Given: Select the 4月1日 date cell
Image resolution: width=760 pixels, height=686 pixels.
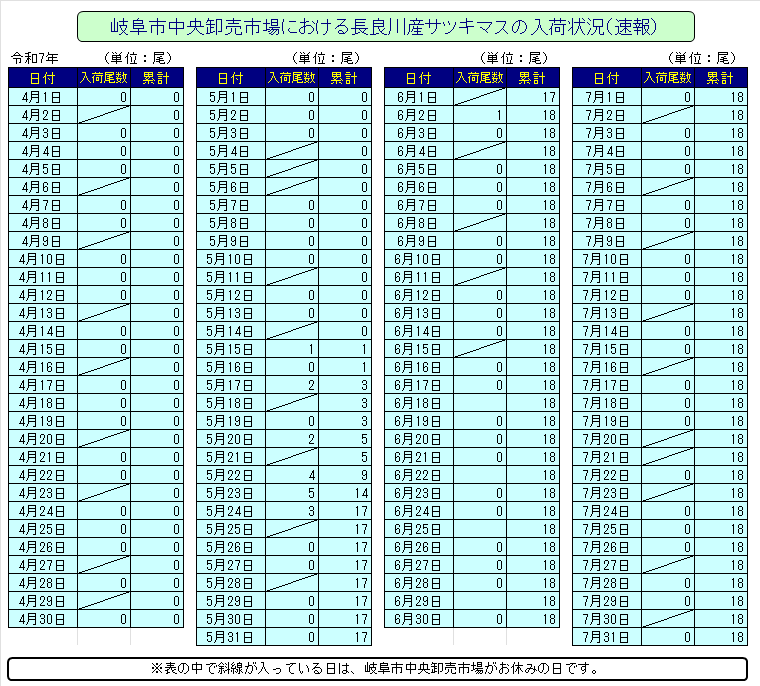Looking at the screenshot, I should click(x=41, y=97).
